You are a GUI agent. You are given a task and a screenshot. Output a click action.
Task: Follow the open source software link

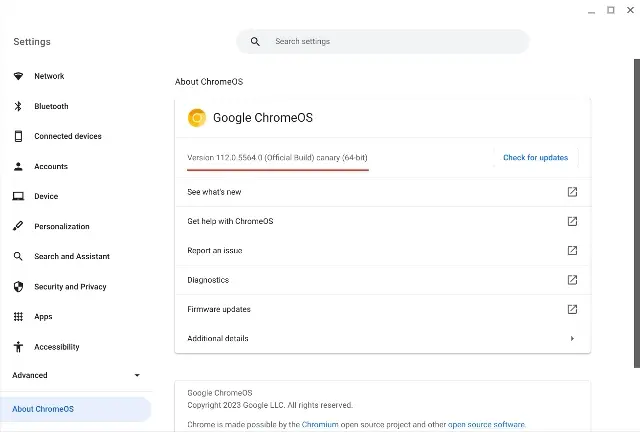(486, 424)
